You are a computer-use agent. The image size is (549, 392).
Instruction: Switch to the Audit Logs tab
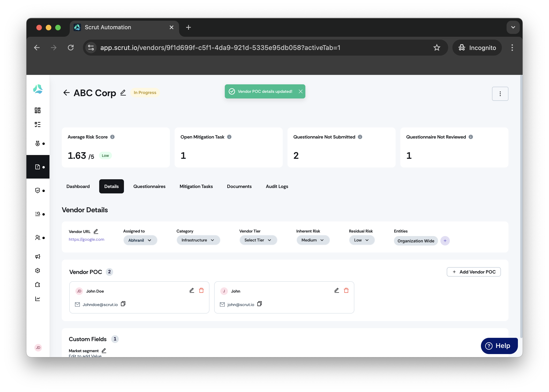[x=277, y=186]
